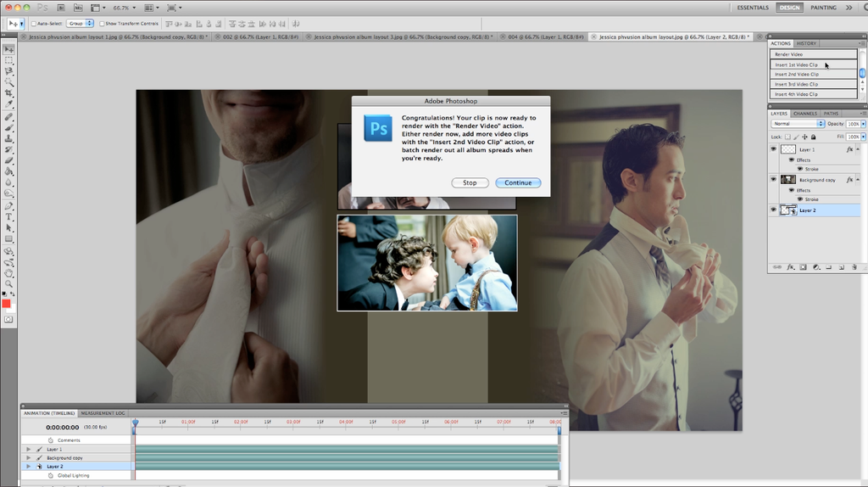
Task: Hide Layer 2 using its eye icon
Action: pyautogui.click(x=773, y=210)
